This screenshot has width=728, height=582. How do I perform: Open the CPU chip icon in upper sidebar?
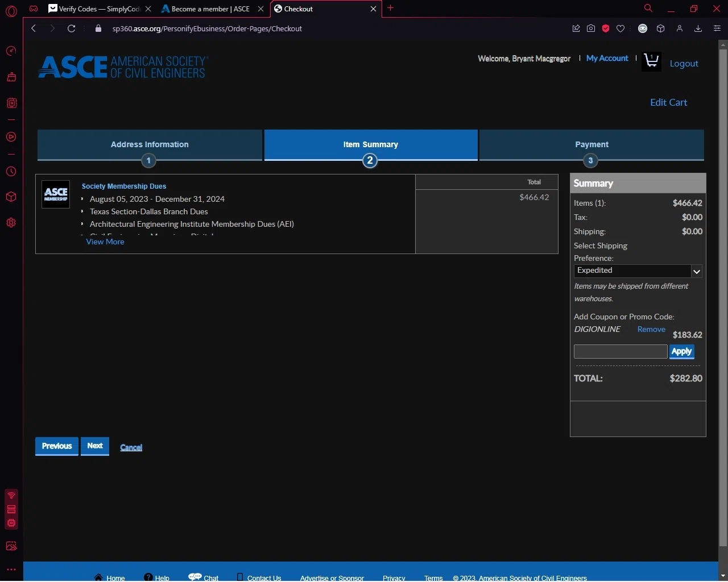[11, 103]
